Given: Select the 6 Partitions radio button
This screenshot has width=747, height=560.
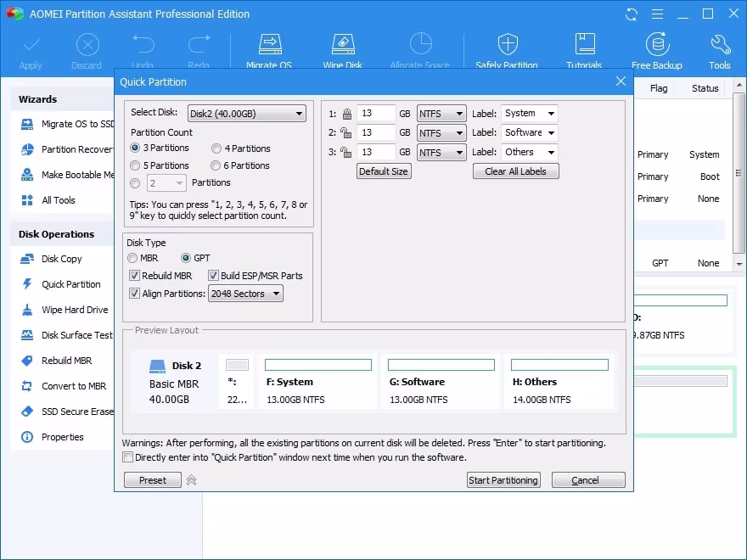Looking at the screenshot, I should click(x=216, y=165).
